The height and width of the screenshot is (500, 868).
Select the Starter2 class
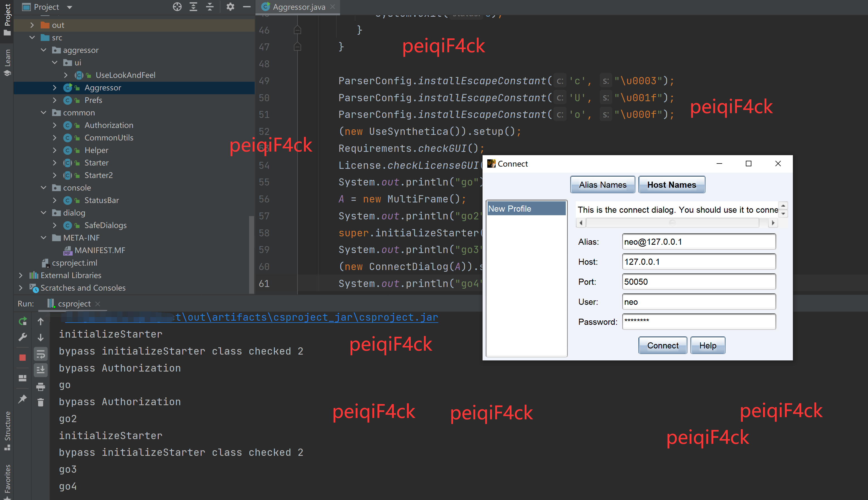98,175
